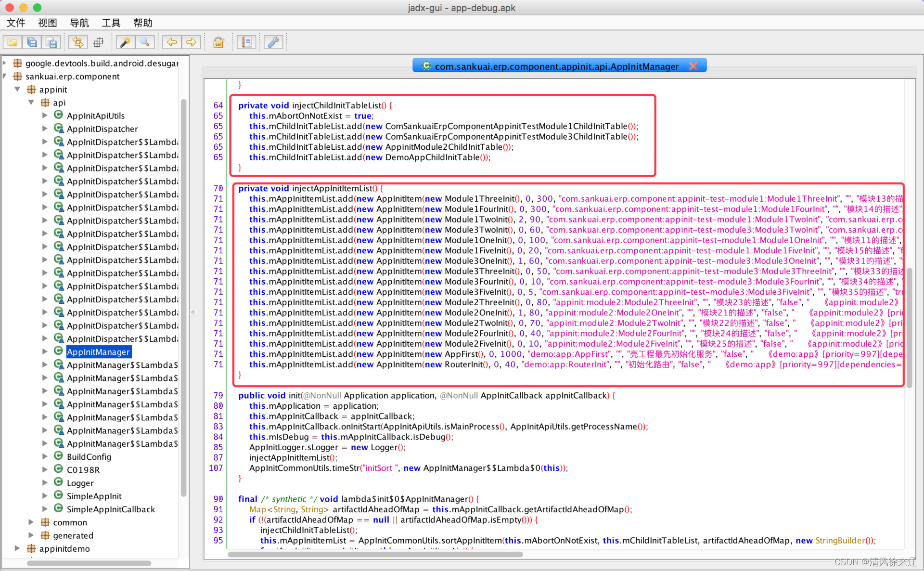Click the SimpleAppInit class icon
The width and height of the screenshot is (924, 571).
(x=58, y=495)
